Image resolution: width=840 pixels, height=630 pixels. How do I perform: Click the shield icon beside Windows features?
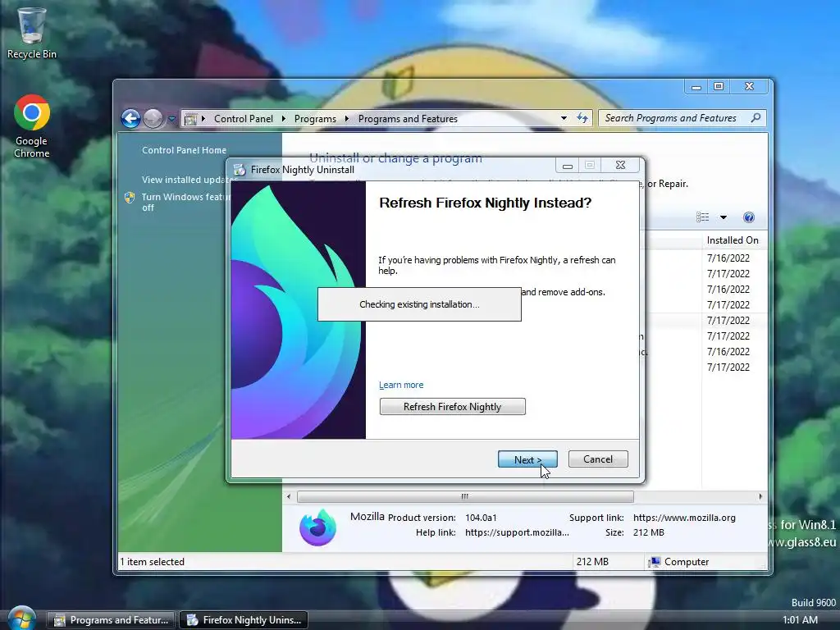coord(130,198)
